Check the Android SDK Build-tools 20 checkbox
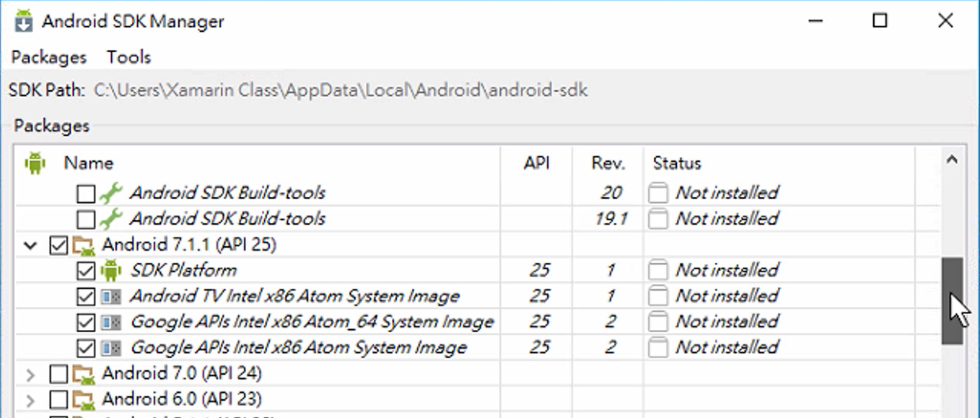980x418 pixels. [86, 193]
